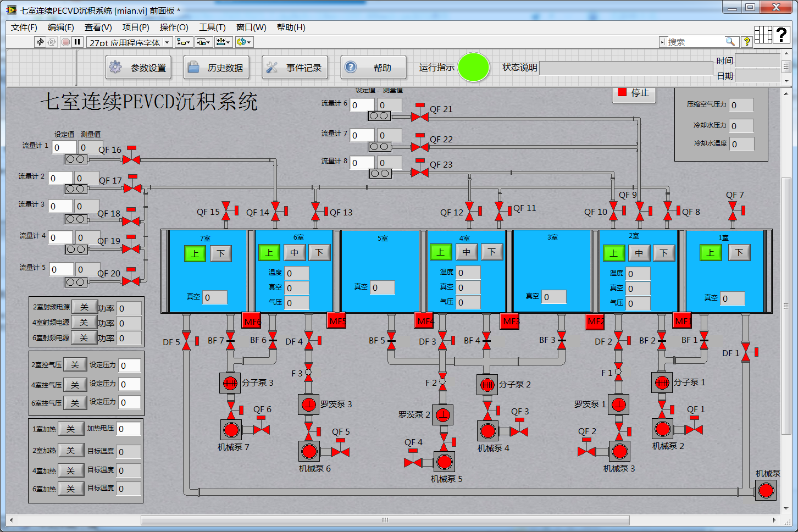Click the yellow context help question-mark icon

pos(746,42)
